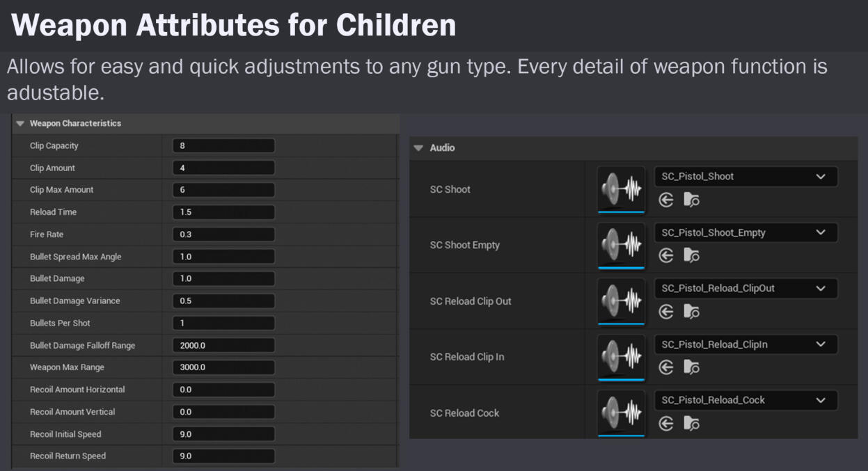Click the Fire Rate value field

(223, 234)
